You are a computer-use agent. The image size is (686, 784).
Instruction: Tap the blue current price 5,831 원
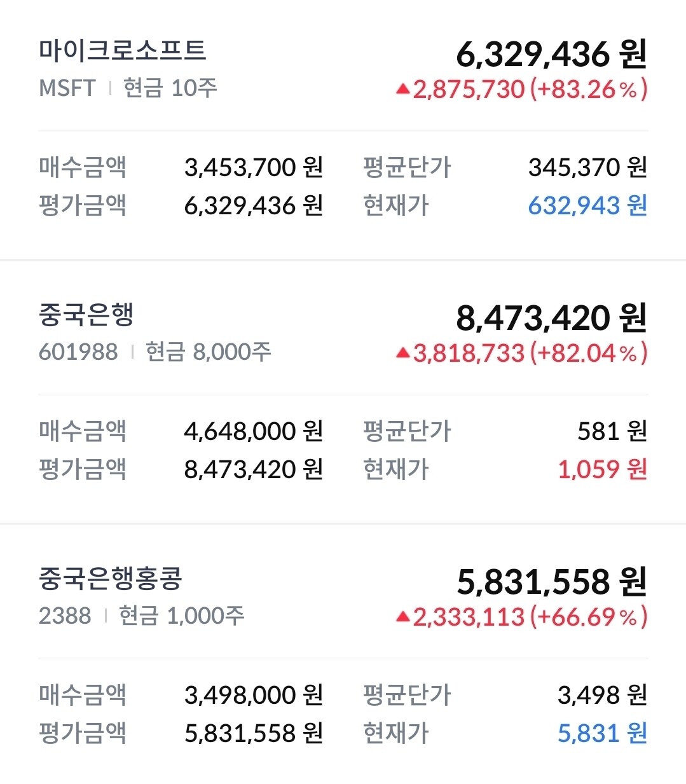tap(602, 733)
